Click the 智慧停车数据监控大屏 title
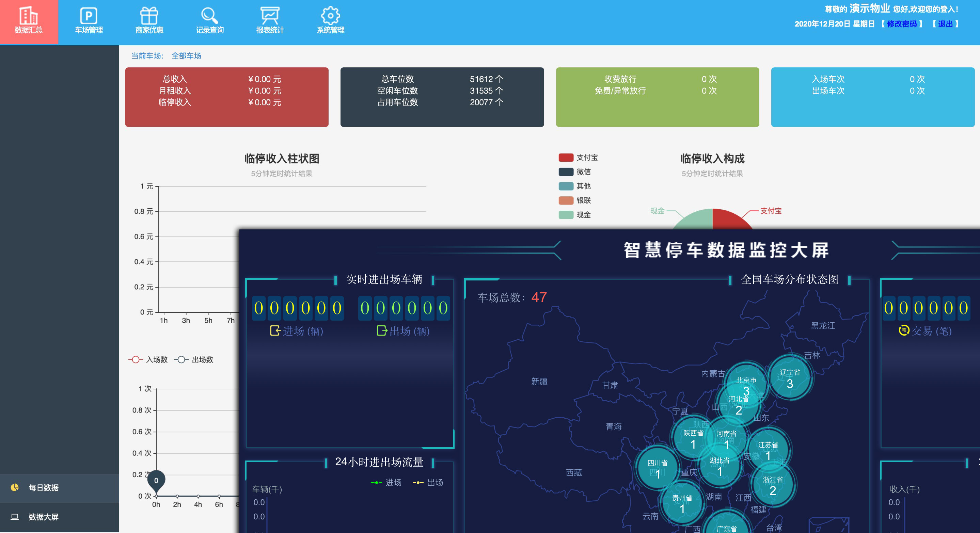 coord(726,250)
